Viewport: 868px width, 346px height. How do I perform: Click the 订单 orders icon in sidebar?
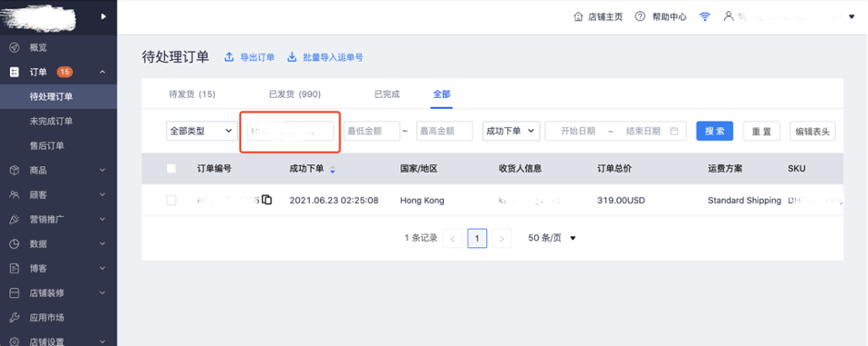tap(15, 72)
